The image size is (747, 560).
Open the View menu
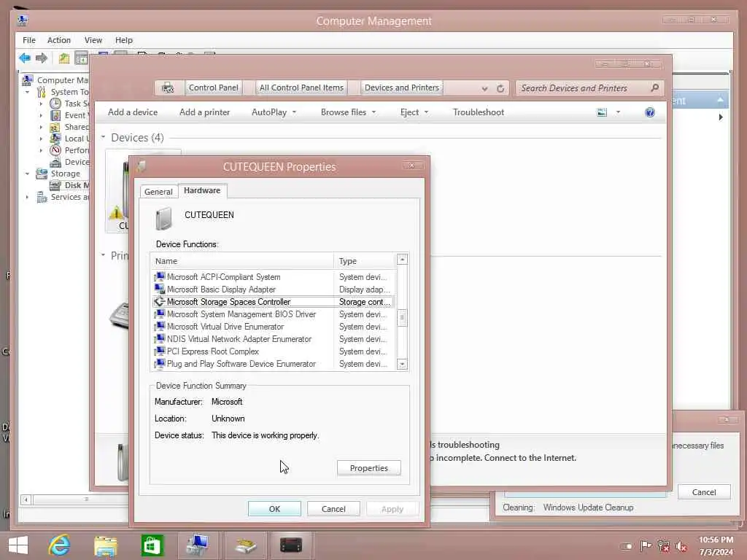[x=93, y=40]
